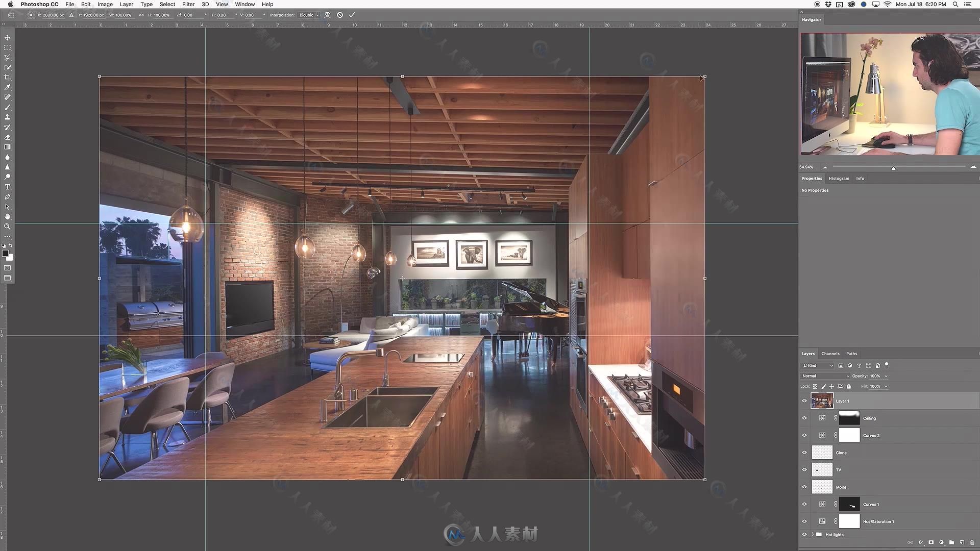Select the Healing Brush tool
The image size is (980, 551).
point(8,97)
